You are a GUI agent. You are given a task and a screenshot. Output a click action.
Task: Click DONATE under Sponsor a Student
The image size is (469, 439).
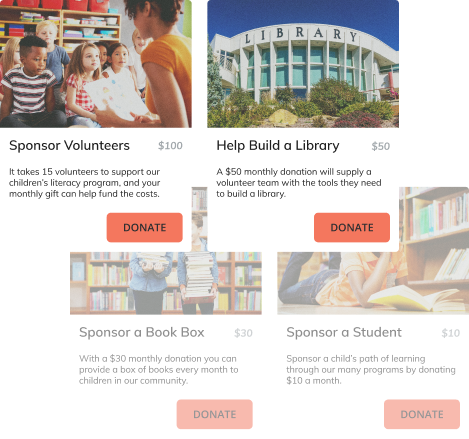point(422,414)
